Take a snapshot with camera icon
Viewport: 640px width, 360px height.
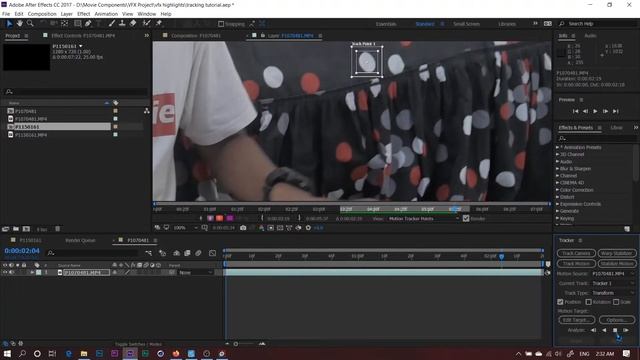coord(243,228)
